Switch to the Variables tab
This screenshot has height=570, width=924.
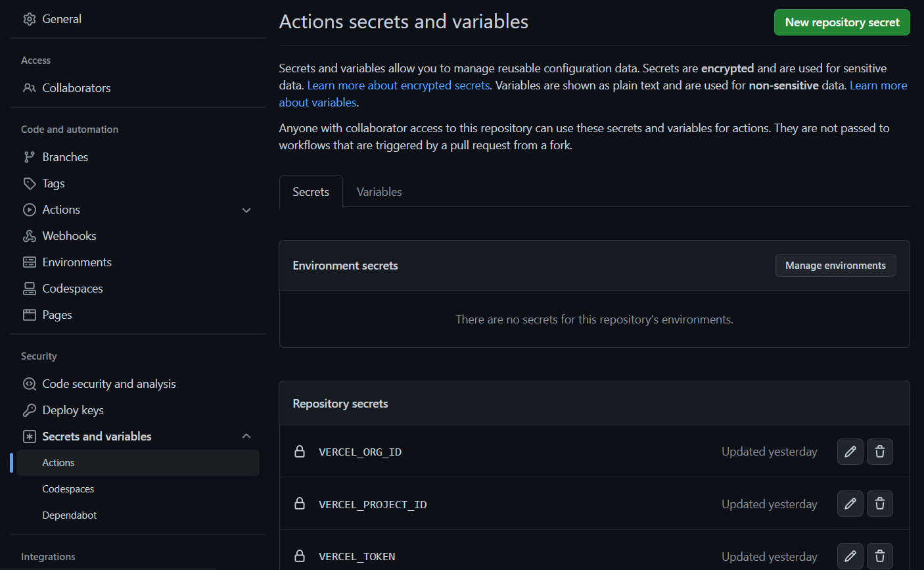pos(379,191)
